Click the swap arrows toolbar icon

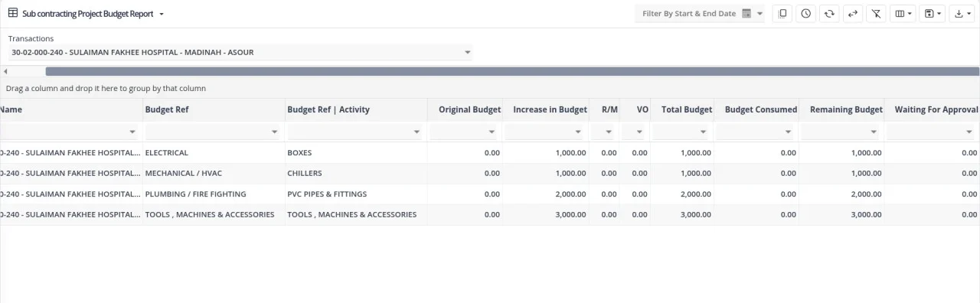point(852,14)
